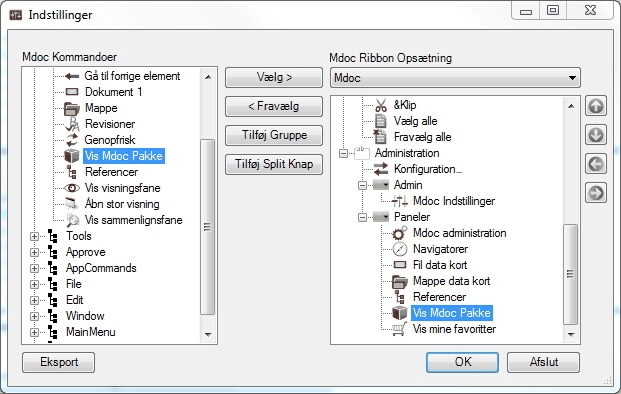
Task: Select the Vis mine favoritter entry
Action: click(x=454, y=329)
